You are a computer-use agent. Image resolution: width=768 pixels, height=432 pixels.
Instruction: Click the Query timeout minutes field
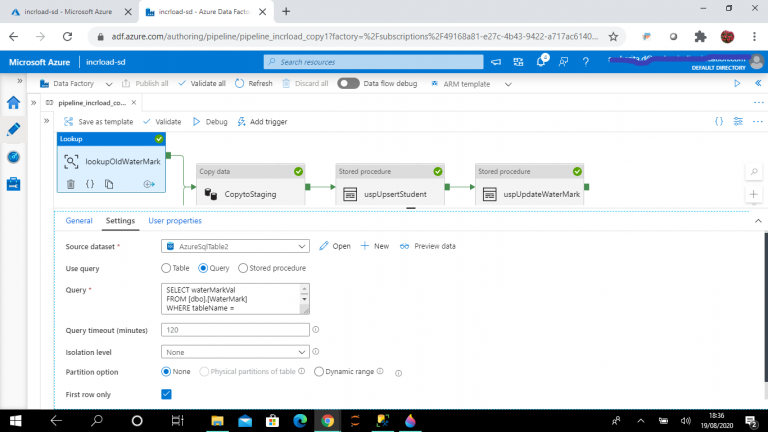point(235,330)
